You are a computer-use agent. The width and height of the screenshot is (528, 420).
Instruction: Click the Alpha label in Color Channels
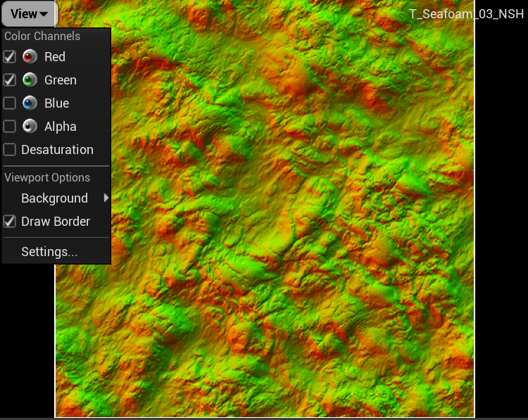tap(60, 127)
